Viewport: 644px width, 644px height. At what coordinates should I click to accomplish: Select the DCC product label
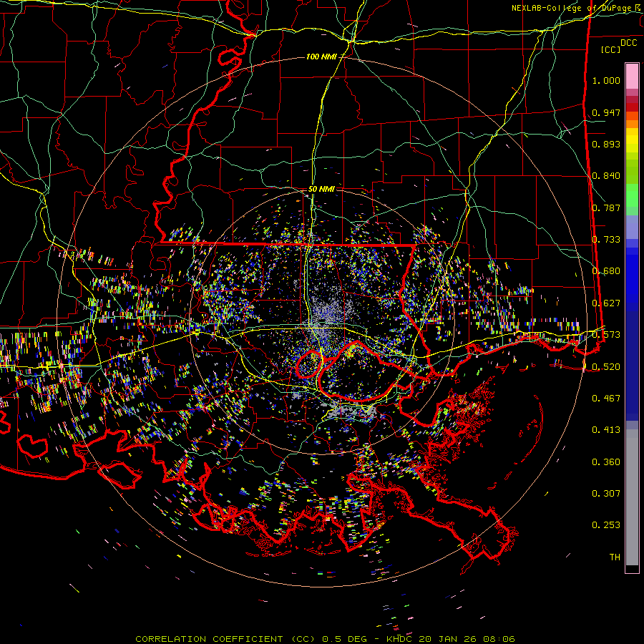tap(628, 42)
